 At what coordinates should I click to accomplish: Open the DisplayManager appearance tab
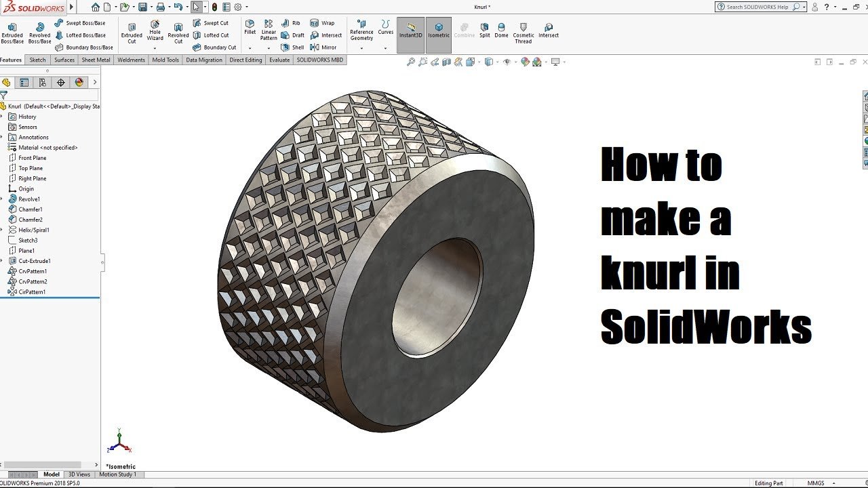[x=79, y=83]
